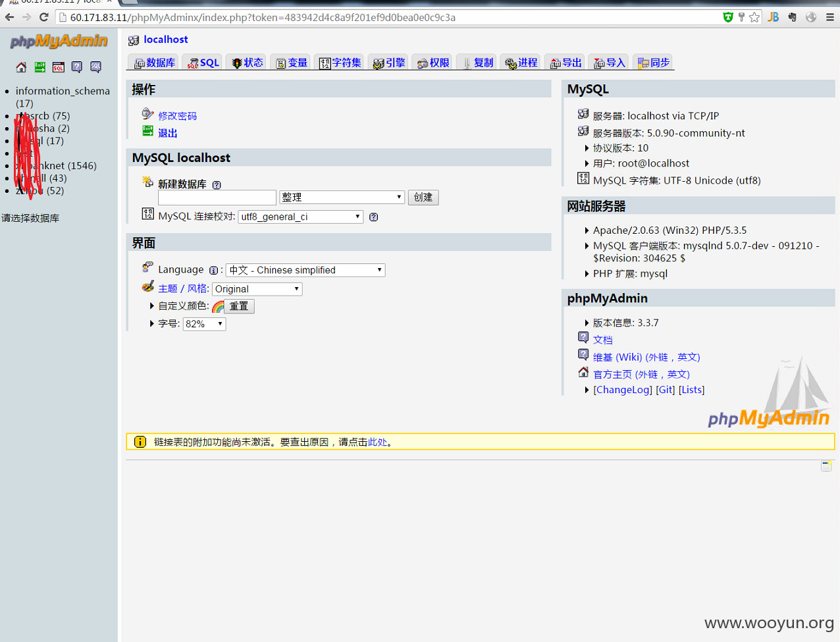840x642 pixels.
Task: Open the 维基 (Wiki) link
Action: point(646,357)
